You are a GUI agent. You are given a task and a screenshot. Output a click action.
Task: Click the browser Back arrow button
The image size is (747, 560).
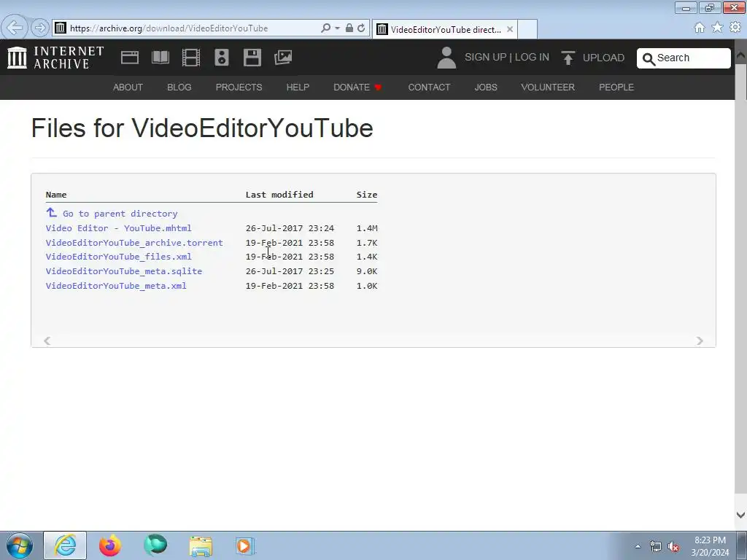pos(15,28)
